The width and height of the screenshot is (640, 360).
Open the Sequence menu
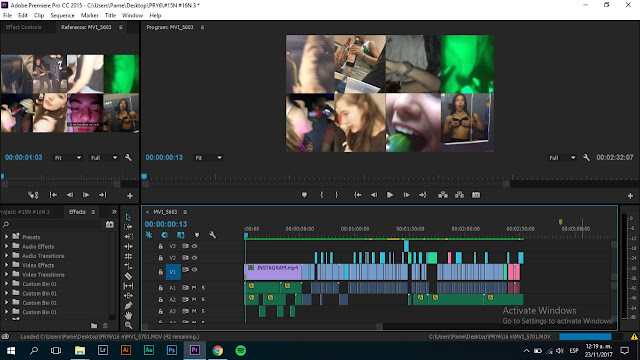point(62,15)
